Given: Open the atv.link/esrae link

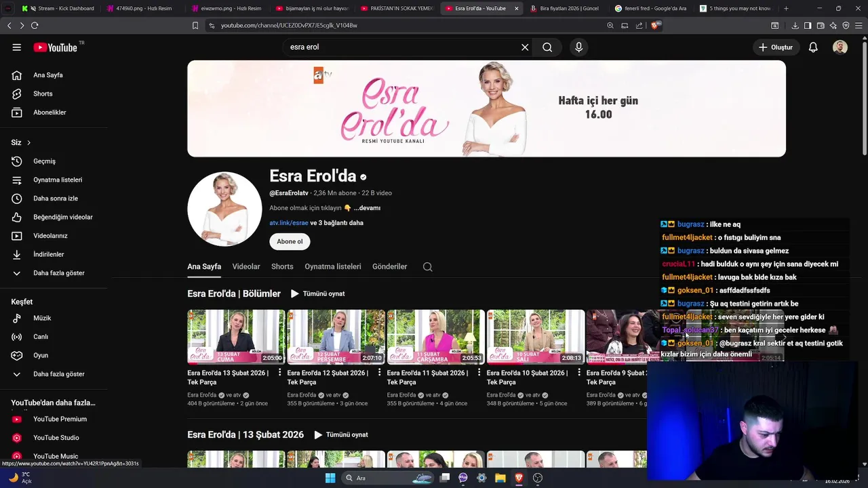Looking at the screenshot, I should point(289,223).
